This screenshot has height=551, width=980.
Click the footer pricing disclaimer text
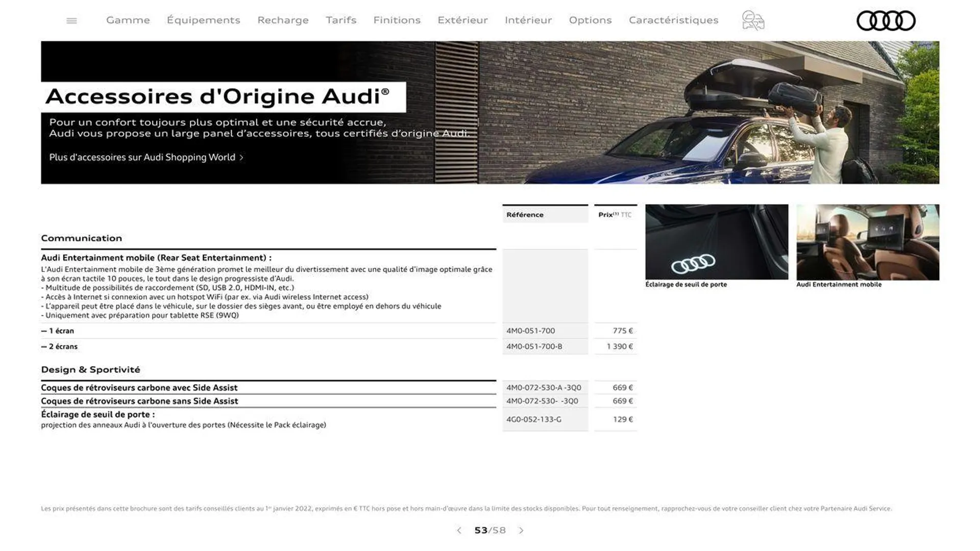pyautogui.click(x=467, y=509)
